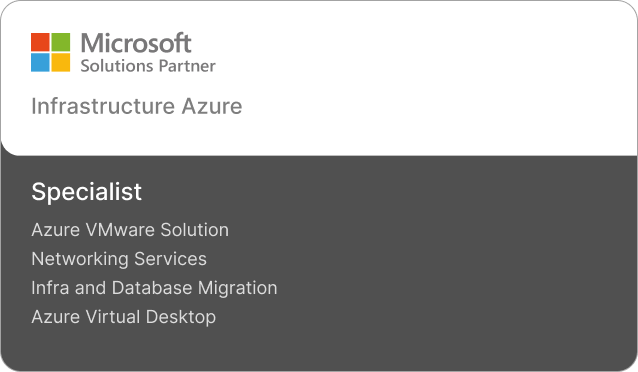Open the Networking Services entry
This screenshot has height=372, width=638.
pyautogui.click(x=119, y=259)
